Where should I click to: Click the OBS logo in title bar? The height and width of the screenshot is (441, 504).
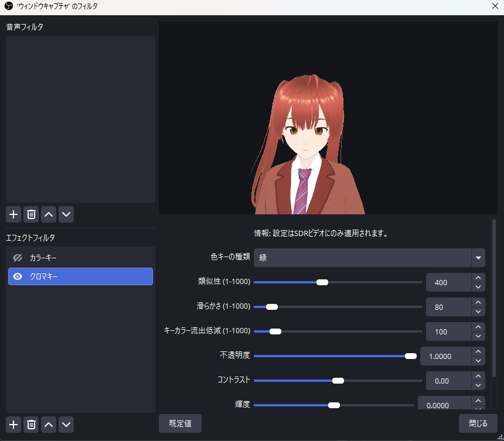[x=9, y=6]
